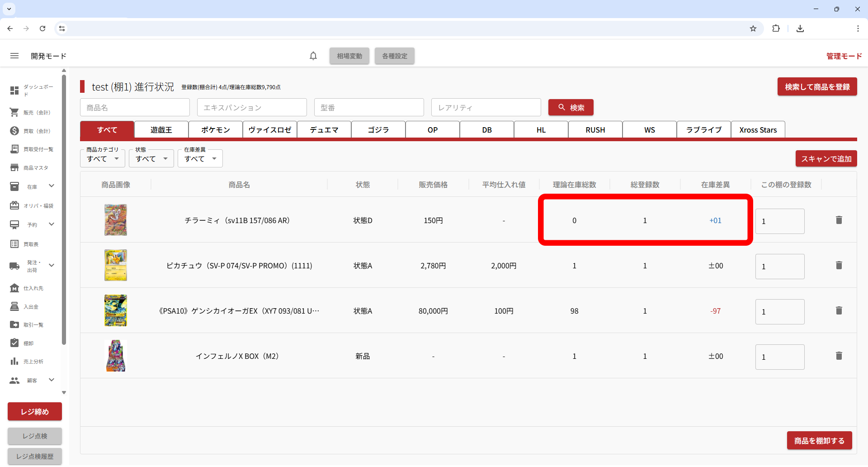Image resolution: width=868 pixels, height=467 pixels.
Task: Open the 棚卸 clipboard check icon
Action: [x=14, y=343]
